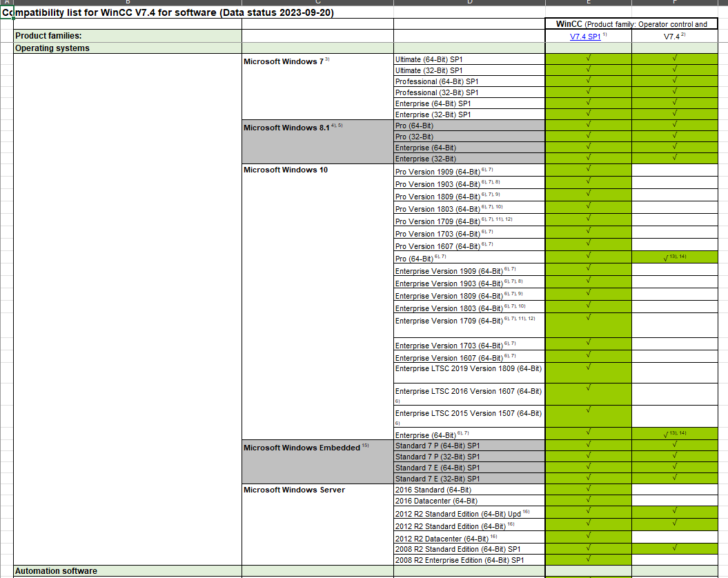Select the 'Enterprise (64-Bit) SP1' cell
The width and height of the screenshot is (728, 578).
(469, 103)
